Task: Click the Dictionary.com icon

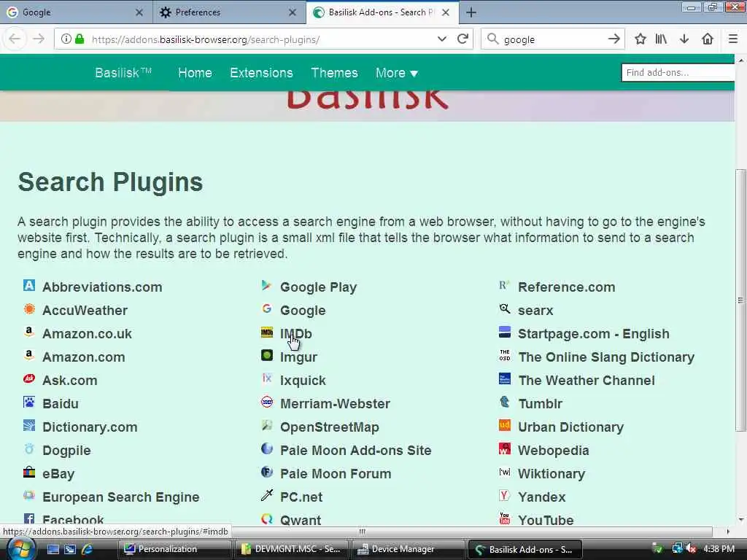Action: click(x=29, y=425)
